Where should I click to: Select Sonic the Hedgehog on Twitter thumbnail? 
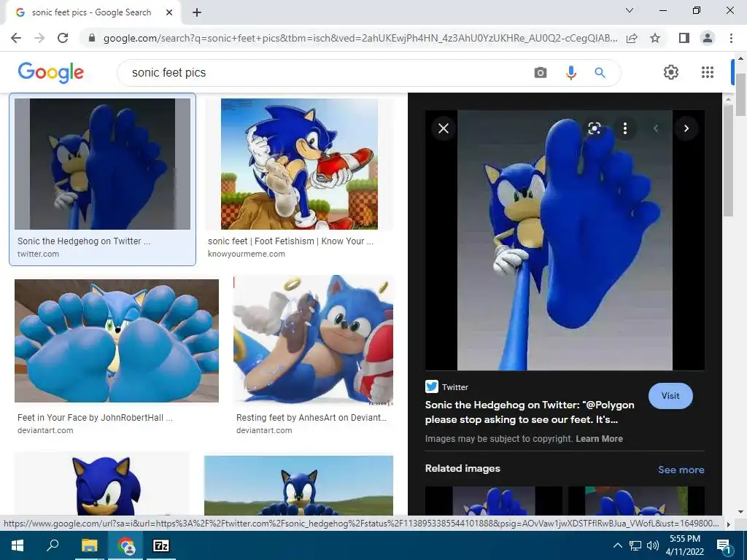(x=102, y=164)
